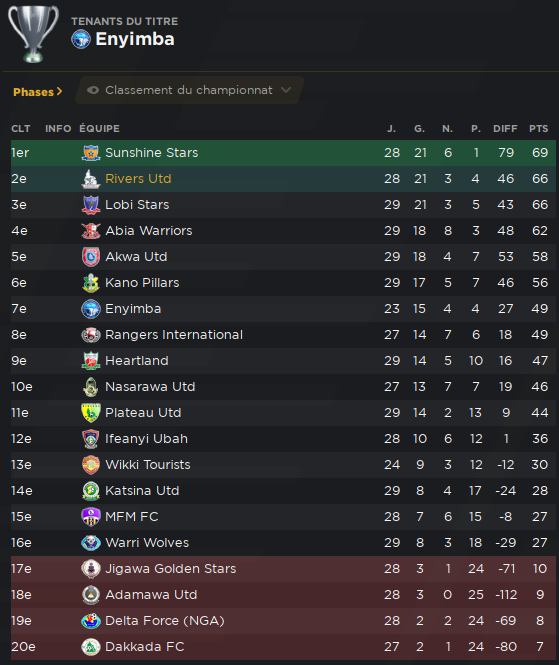Select the Abia Warriors table row
Screen dimensions: 559x665
(x=283, y=231)
